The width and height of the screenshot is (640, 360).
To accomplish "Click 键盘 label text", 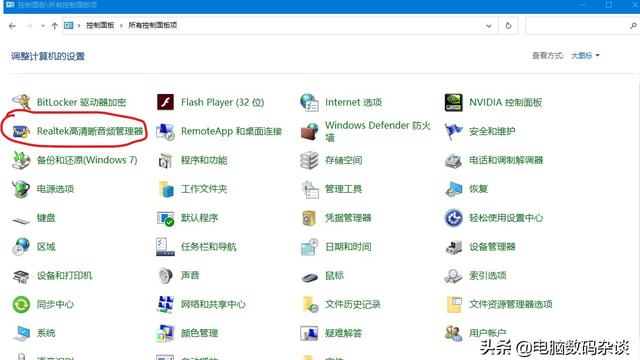I will (46, 218).
